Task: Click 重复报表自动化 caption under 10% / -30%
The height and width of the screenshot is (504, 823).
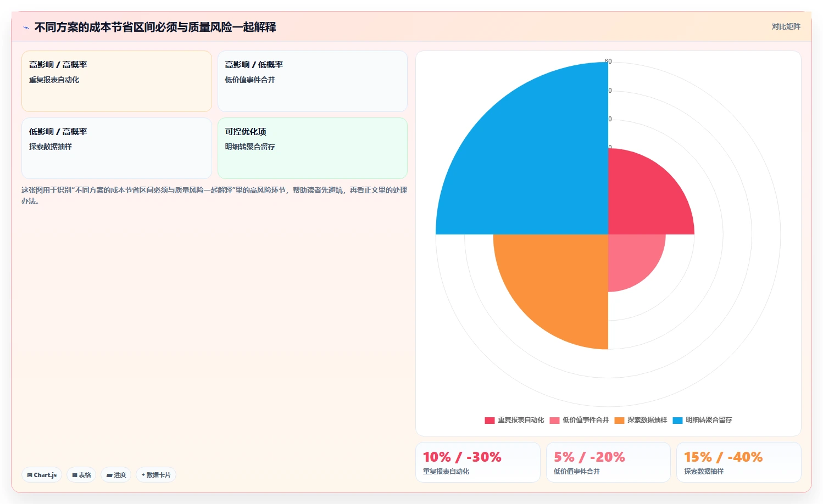Action: tap(446, 472)
